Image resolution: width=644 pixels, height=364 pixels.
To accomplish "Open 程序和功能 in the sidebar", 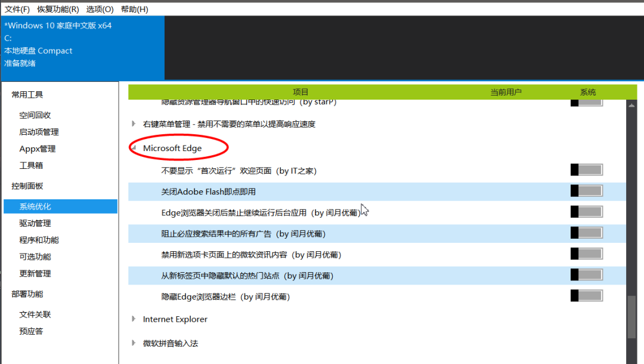I will 39,240.
